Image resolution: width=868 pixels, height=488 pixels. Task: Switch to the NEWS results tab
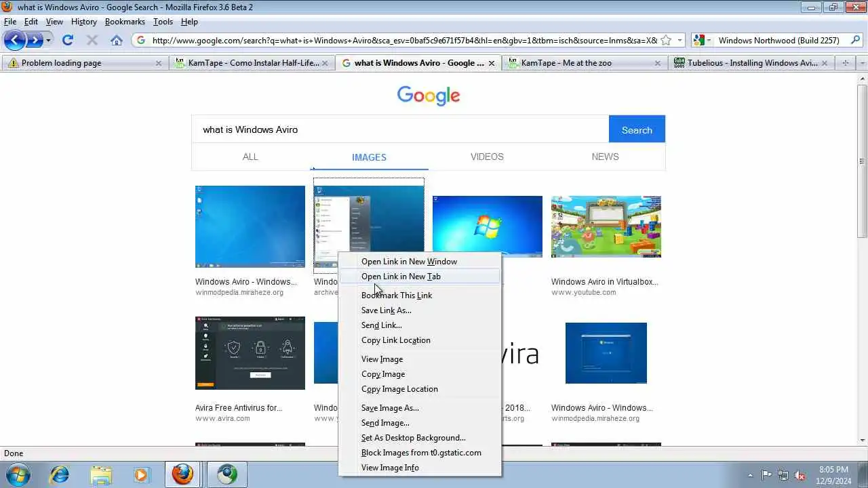605,157
